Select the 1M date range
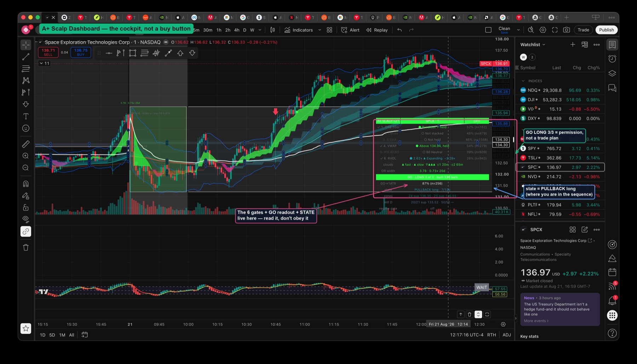The height and width of the screenshot is (364, 637). 62,335
